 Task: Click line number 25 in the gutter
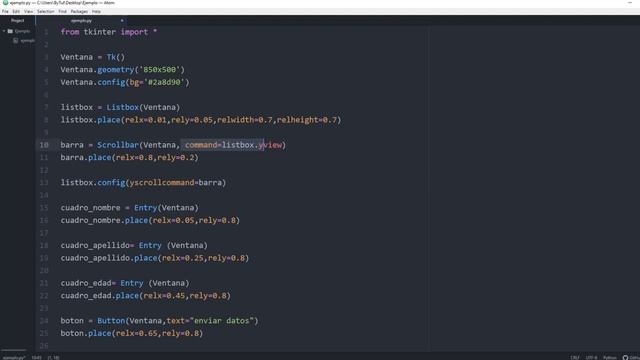click(44, 333)
